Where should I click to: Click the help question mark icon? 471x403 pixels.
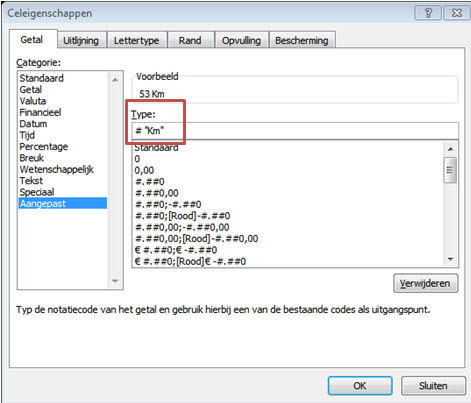pyautogui.click(x=428, y=13)
